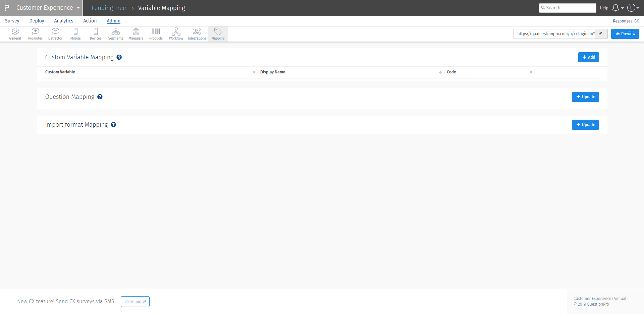This screenshot has width=644, height=314.
Task: Select the Promoter icon
Action: [x=35, y=34]
